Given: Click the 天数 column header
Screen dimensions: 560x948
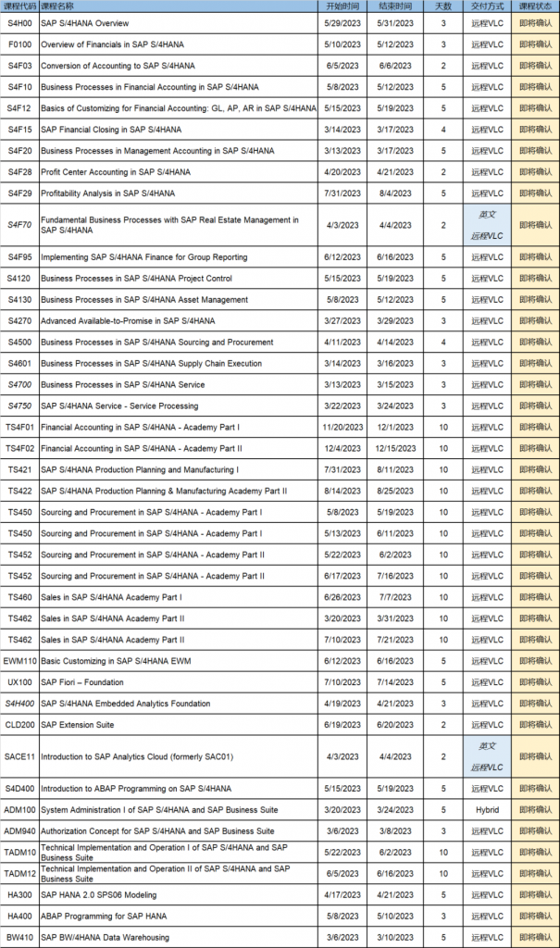Looking at the screenshot, I should [x=443, y=6].
